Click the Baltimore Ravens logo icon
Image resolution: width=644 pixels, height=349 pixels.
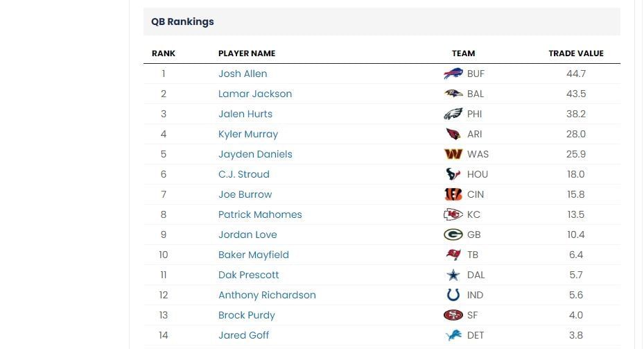coord(453,94)
